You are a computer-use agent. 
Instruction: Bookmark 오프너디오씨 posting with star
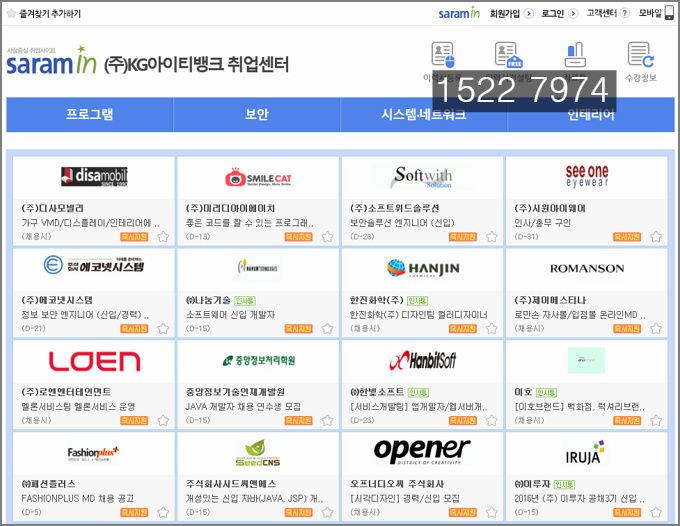[x=491, y=513]
